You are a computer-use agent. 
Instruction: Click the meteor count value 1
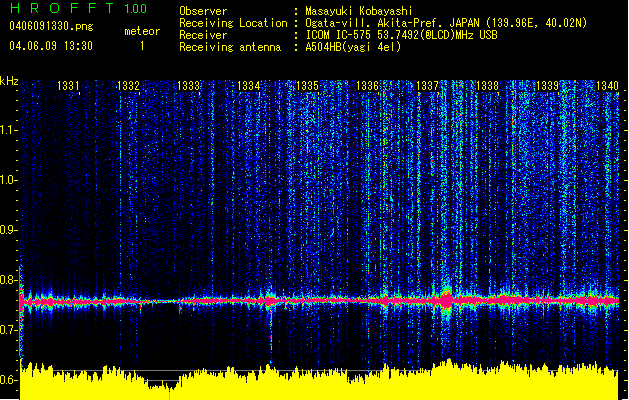click(142, 46)
